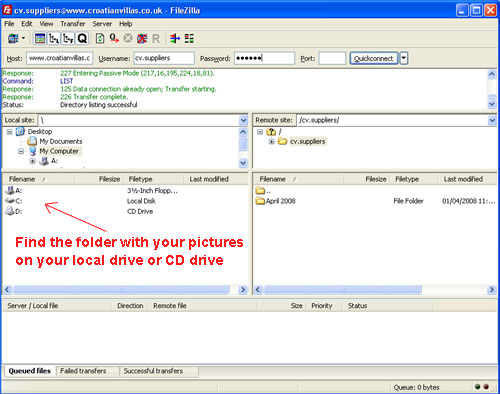The image size is (500, 394).
Task: Select My Computer in local tree
Action: coord(59,151)
